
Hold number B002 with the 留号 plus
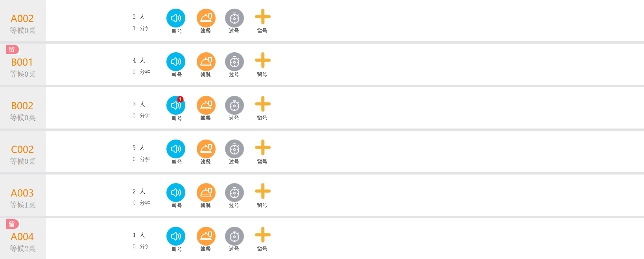click(262, 105)
